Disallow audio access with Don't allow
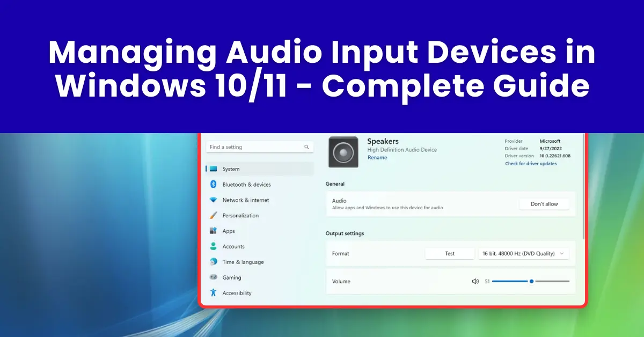Screen dimensions: 644x337 [544, 204]
